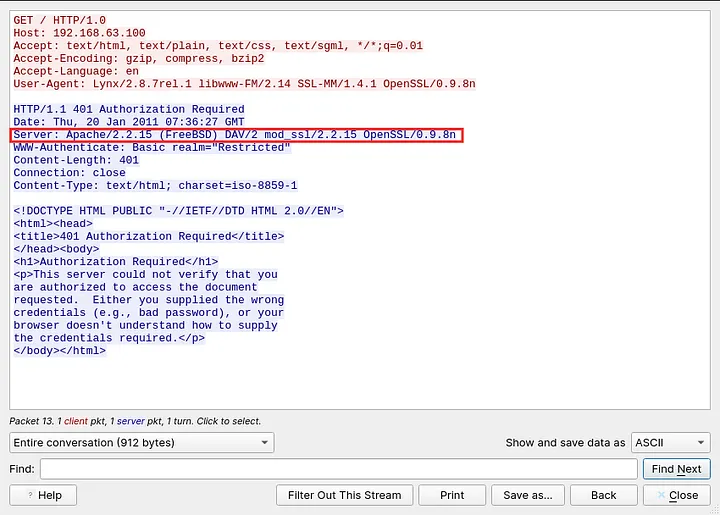Select the <!DOCTYPE HTML PUBLIC line
Viewport: 720px width, 515px height.
pos(178,211)
